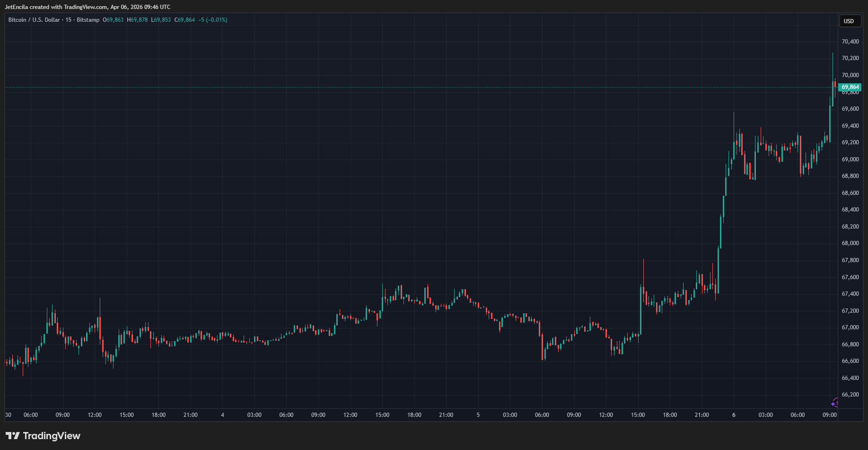Click the 67,000 price axis label

coord(850,327)
